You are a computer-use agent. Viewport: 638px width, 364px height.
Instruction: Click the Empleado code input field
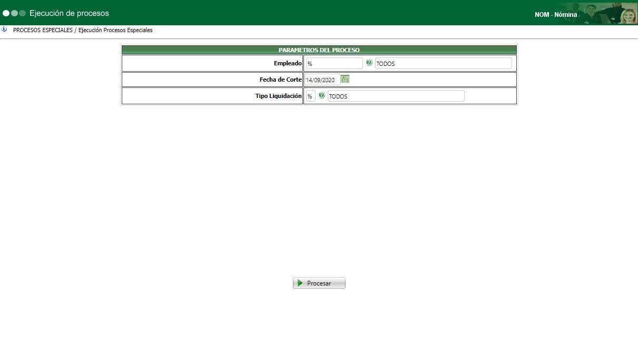pyautogui.click(x=335, y=63)
